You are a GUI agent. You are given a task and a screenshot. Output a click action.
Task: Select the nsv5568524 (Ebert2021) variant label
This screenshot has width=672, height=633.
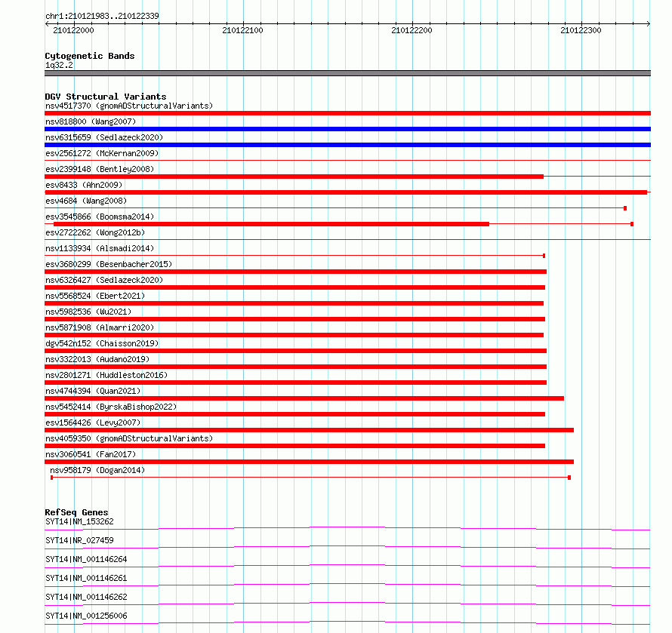(x=95, y=296)
